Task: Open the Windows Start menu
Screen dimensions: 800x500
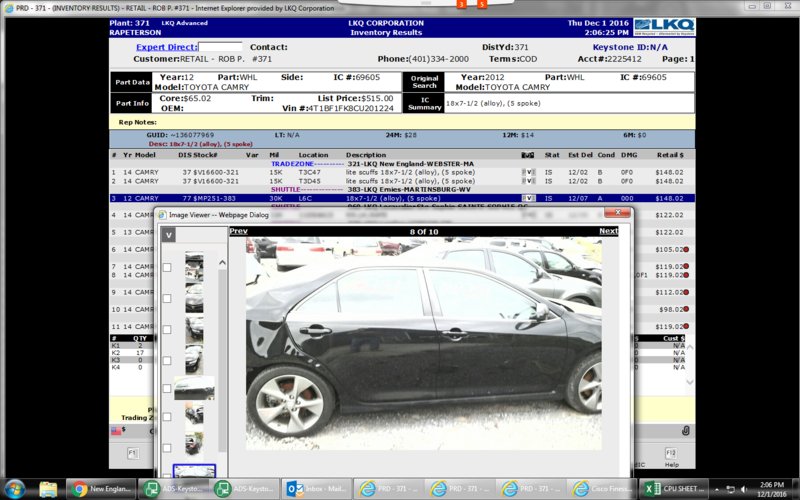Action: pos(14,489)
